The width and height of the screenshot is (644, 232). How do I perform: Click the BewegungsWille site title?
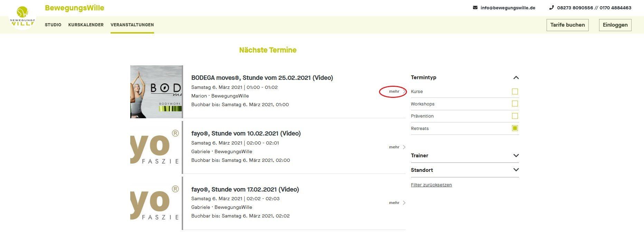(x=75, y=8)
